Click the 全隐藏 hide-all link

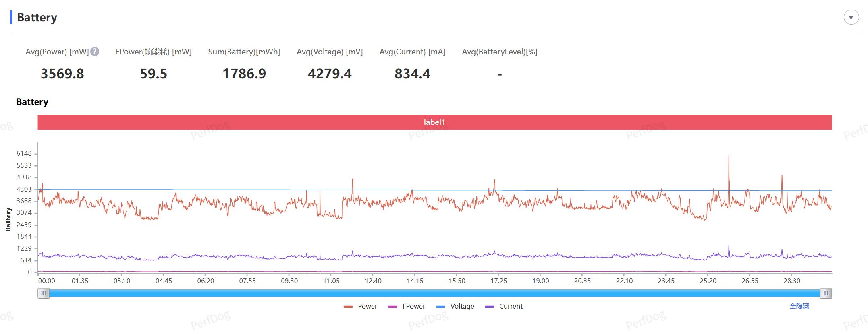799,306
